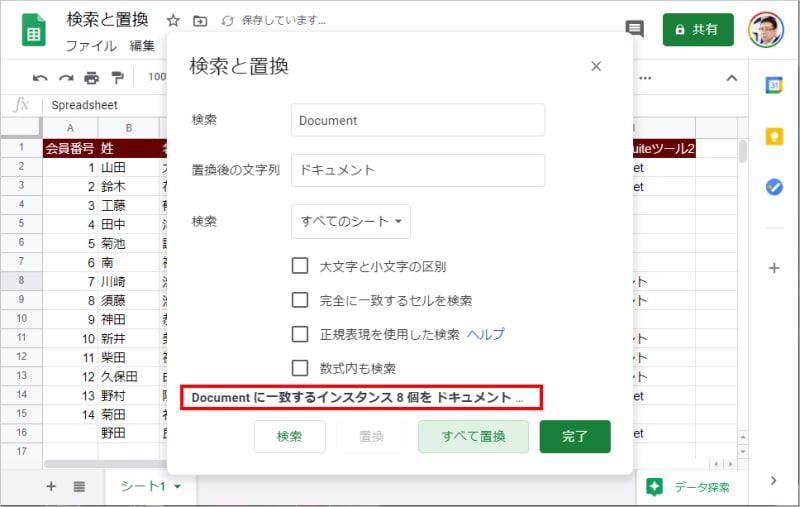Screen dimensions: 800x507
Task: Open the データ探索 explore button
Action: coord(688,487)
